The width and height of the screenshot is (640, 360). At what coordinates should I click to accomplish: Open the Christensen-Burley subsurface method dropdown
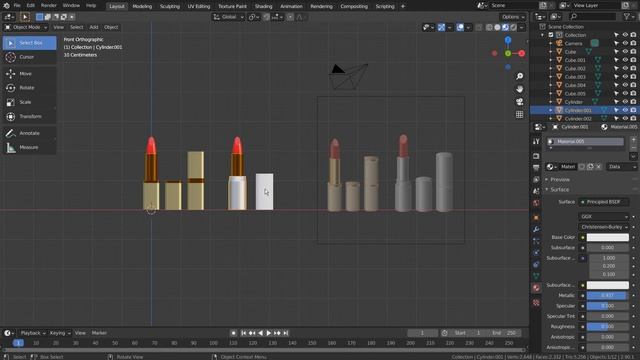(603, 227)
